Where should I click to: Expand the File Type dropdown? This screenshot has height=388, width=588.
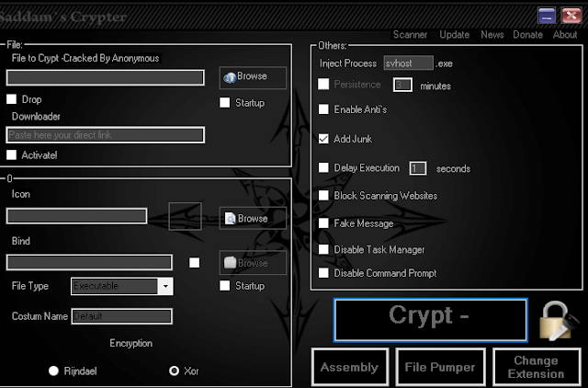tap(165, 287)
